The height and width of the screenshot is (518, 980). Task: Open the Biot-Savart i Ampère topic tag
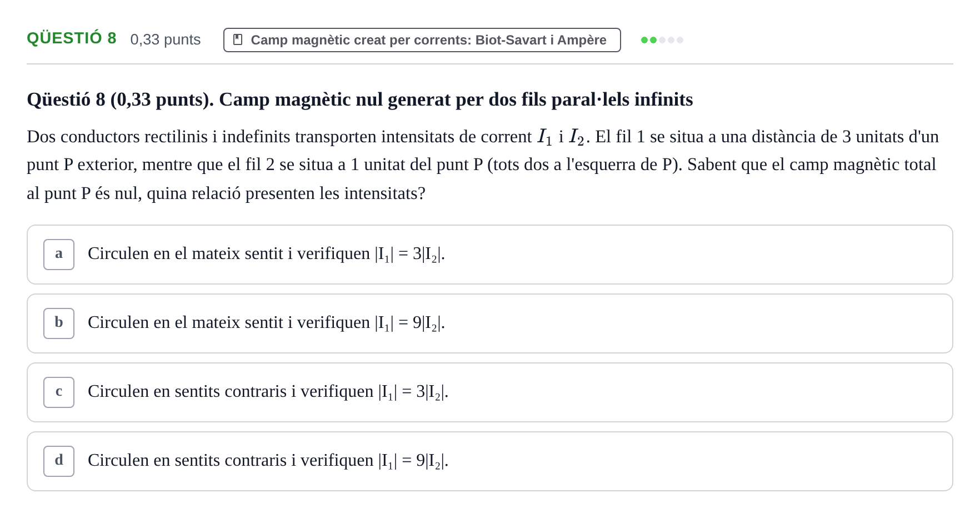pos(422,40)
